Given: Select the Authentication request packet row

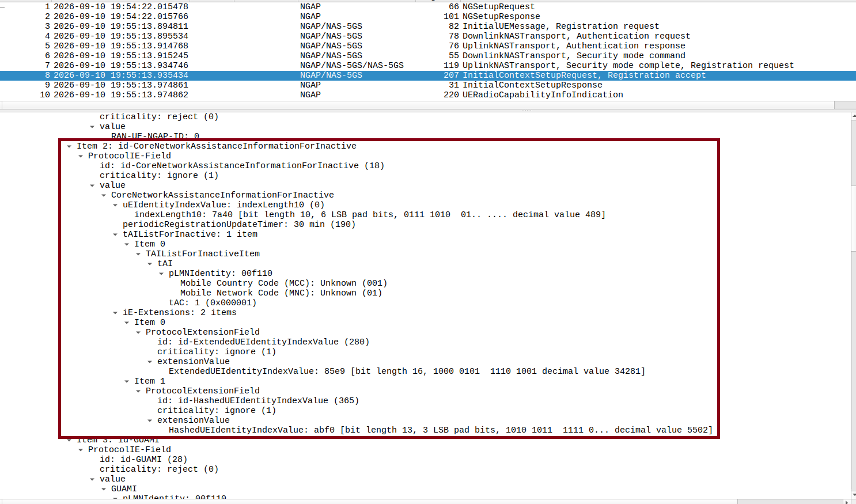Looking at the screenshot, I should pos(428,36).
